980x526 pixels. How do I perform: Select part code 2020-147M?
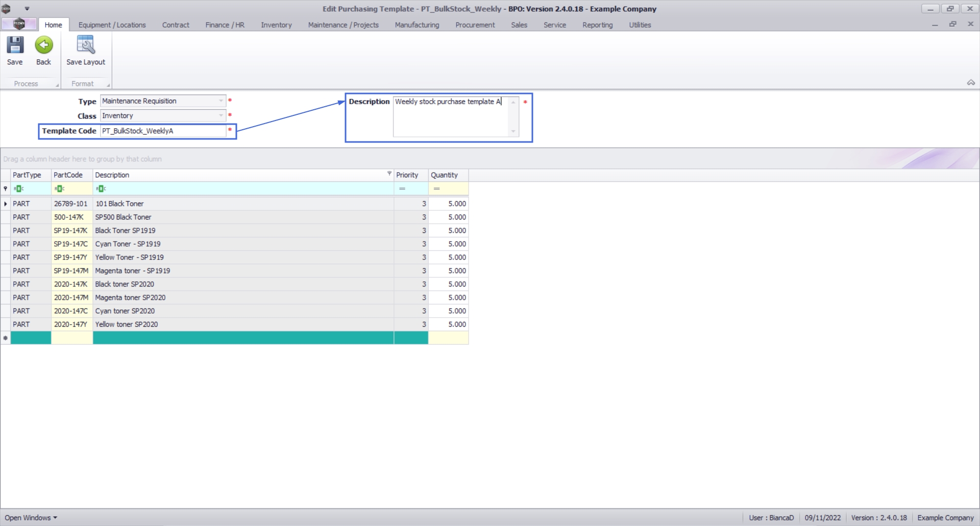coord(72,298)
